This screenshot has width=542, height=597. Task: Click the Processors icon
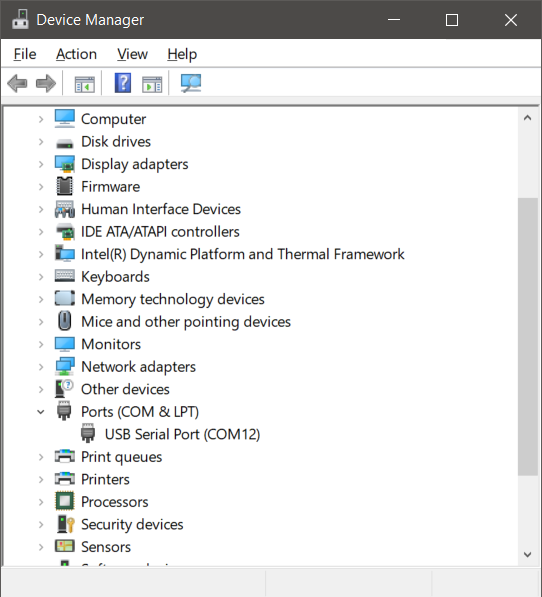click(x=65, y=501)
